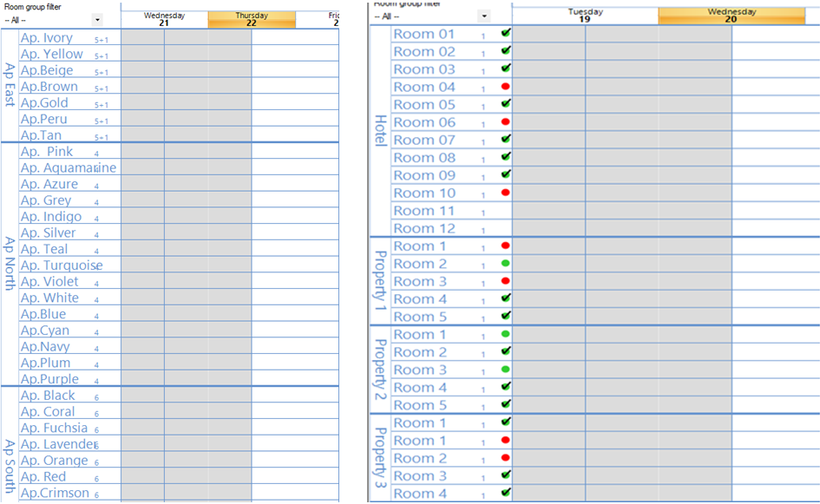Click the Ap. Indigo apartment name
The width and height of the screenshot is (820, 504).
coord(51,217)
